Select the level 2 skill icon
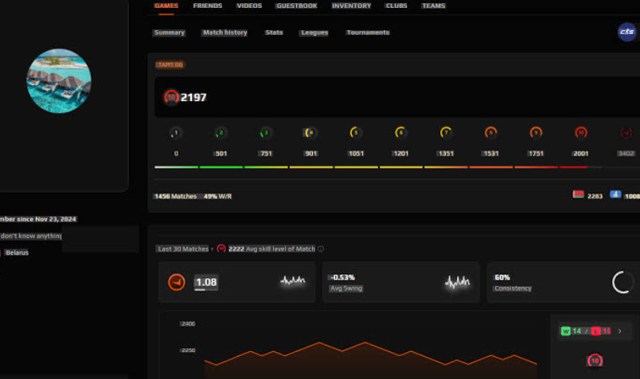 coord(221,133)
